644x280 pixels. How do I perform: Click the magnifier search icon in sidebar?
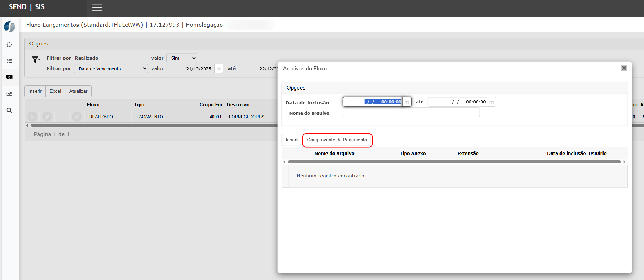(10, 111)
